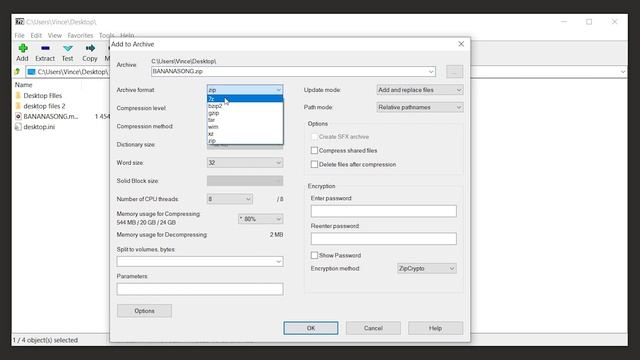The height and width of the screenshot is (360, 640).
Task: Open the Word size dropdown
Action: (245, 163)
